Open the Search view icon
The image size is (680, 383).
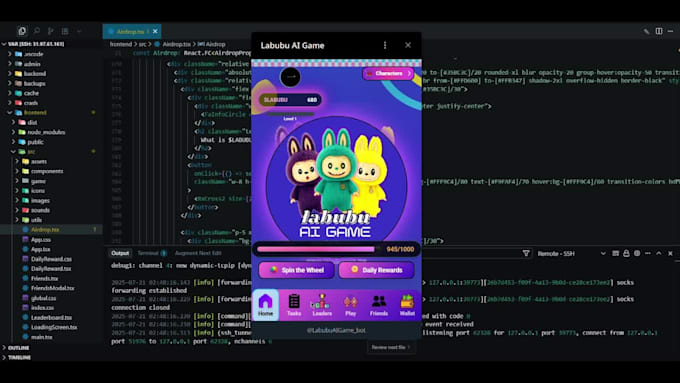coord(37,31)
